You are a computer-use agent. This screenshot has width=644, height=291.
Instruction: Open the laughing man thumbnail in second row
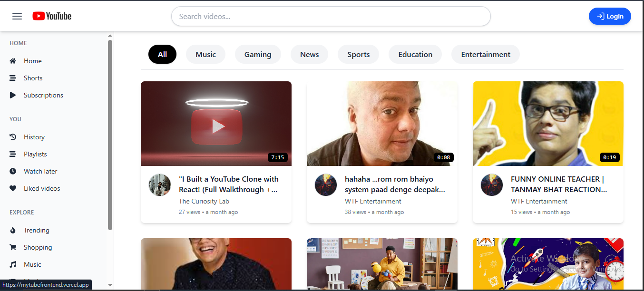[216, 264]
